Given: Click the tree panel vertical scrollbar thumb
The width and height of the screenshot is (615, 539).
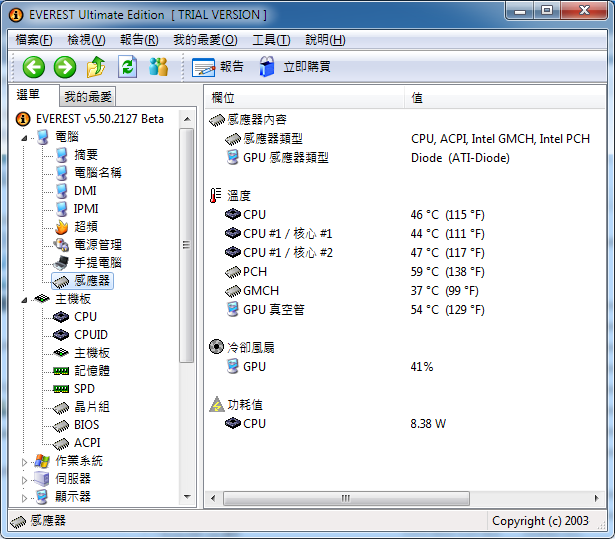Looking at the screenshot, I should pos(187,245).
